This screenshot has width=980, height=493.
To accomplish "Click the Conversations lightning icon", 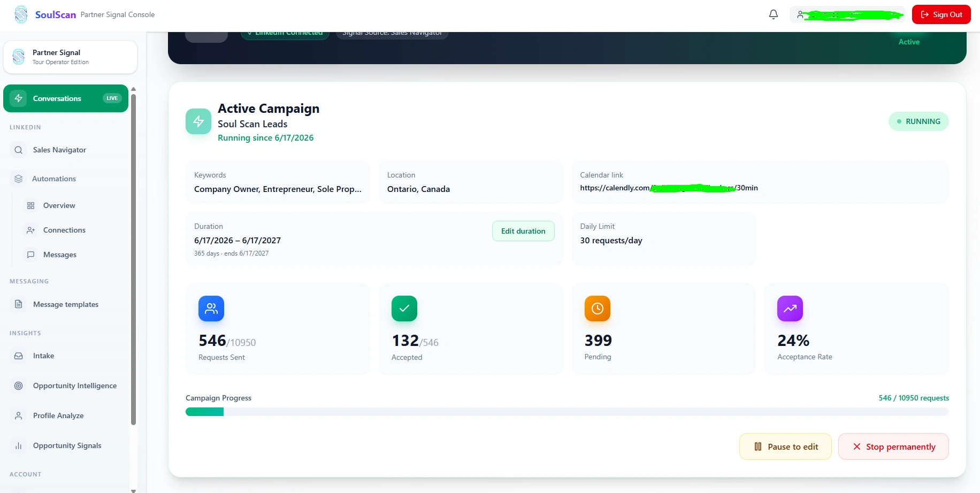I will pyautogui.click(x=19, y=98).
